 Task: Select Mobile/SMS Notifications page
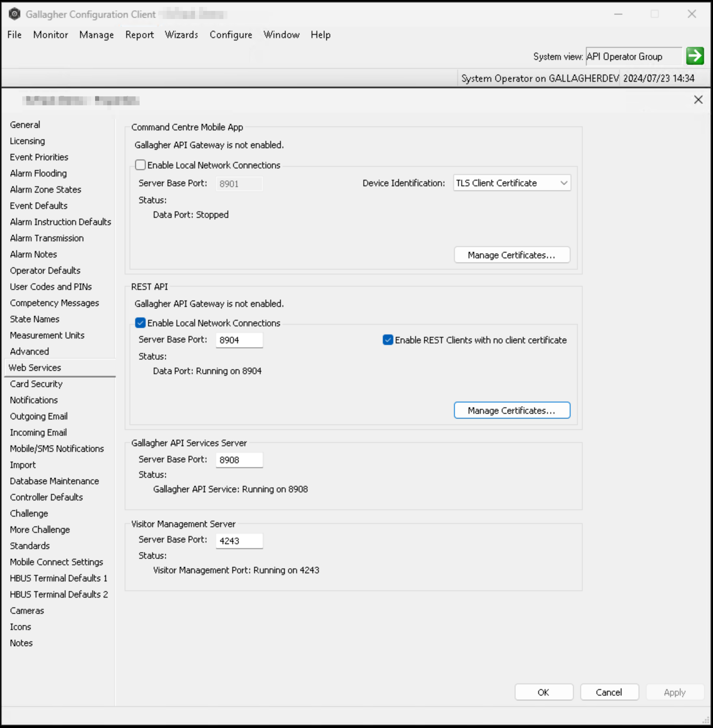(x=57, y=449)
